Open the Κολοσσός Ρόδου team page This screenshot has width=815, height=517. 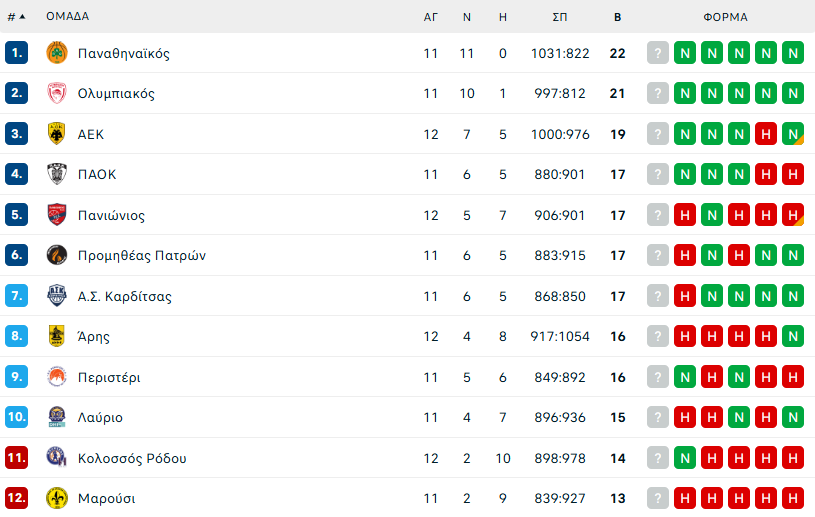coord(132,458)
